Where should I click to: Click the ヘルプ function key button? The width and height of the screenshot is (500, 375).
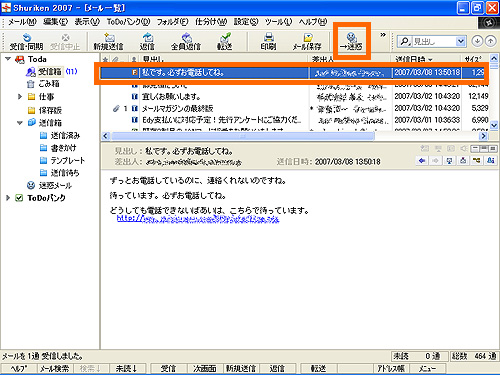click(19, 368)
